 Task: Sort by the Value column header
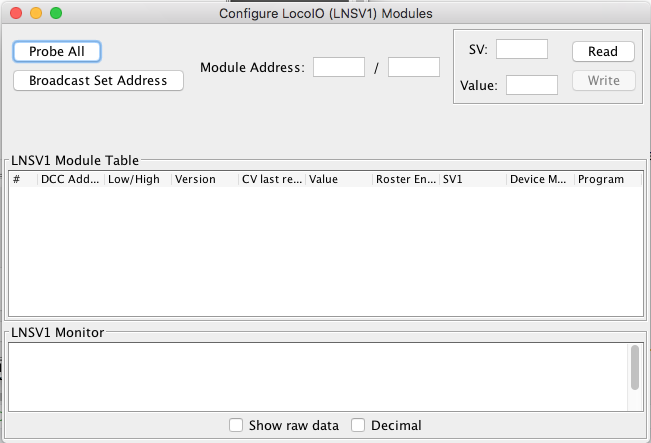click(339, 179)
